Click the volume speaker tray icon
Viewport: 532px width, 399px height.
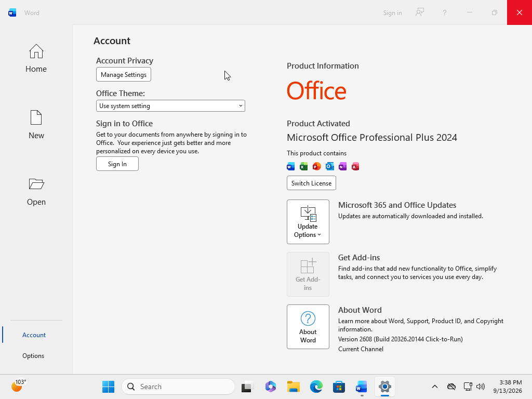point(481,387)
